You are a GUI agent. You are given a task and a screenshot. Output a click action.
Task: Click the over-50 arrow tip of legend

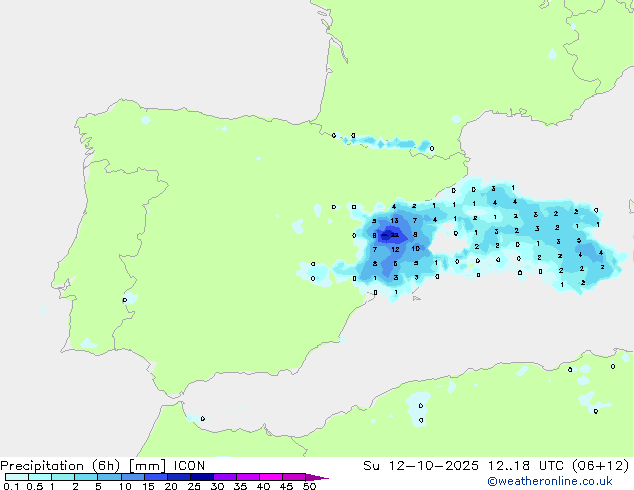[x=317, y=477]
